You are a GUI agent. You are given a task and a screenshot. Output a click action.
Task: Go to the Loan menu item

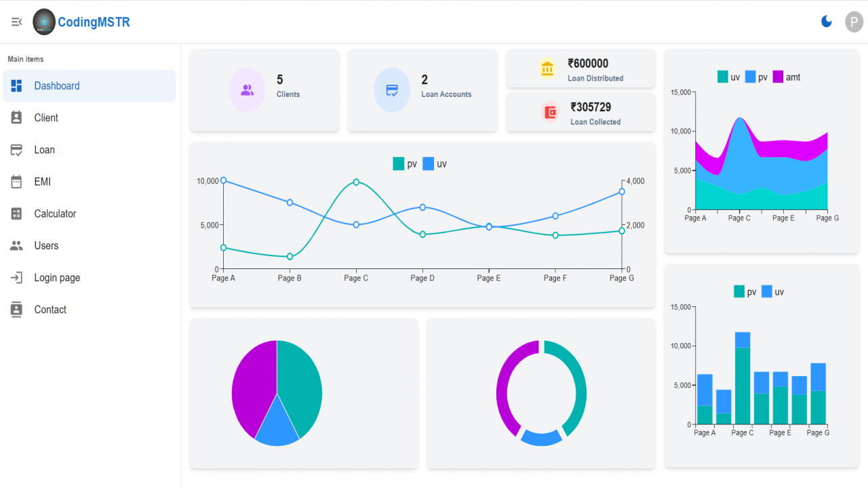point(90,150)
